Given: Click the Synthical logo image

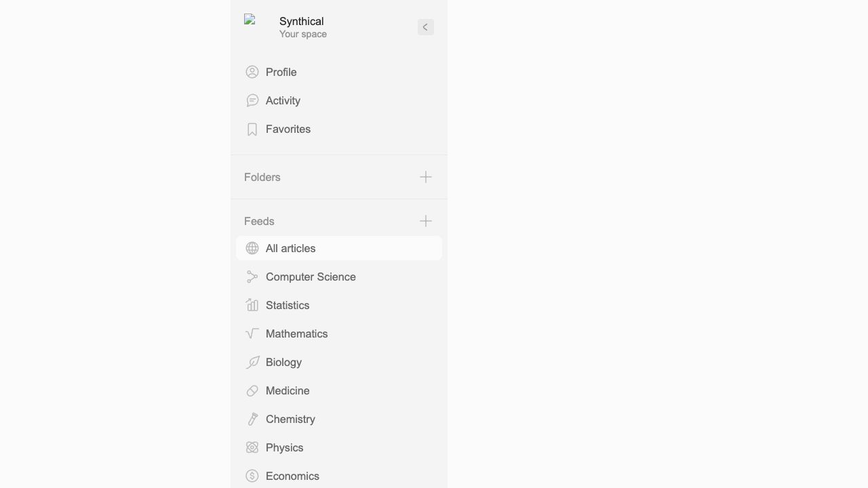Looking at the screenshot, I should (250, 20).
